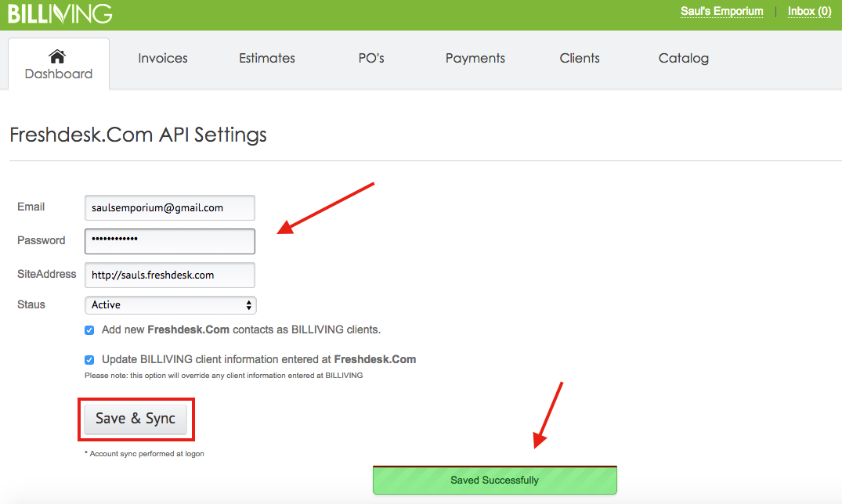Image resolution: width=842 pixels, height=504 pixels.
Task: Click the 'Account sync performed at logon' note
Action: [x=144, y=454]
